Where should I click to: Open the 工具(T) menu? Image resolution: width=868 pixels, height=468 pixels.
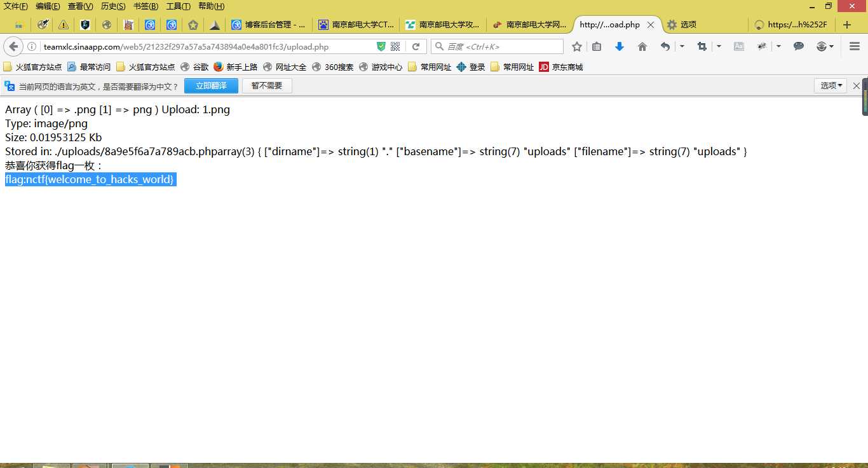point(179,6)
